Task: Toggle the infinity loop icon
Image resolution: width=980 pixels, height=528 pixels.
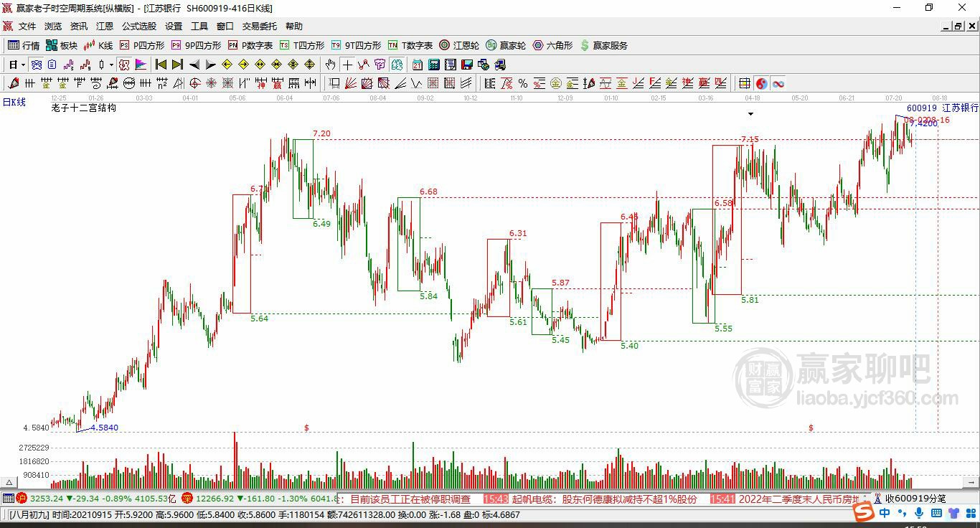Action: (x=778, y=83)
